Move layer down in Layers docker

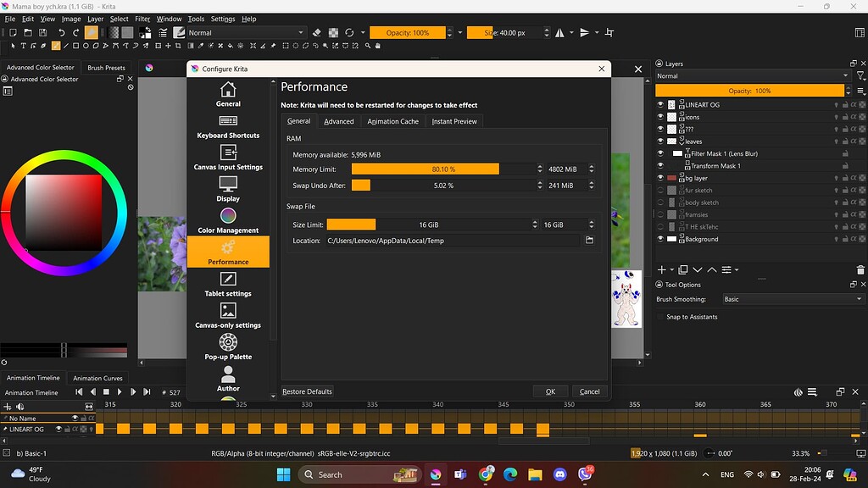(x=698, y=270)
